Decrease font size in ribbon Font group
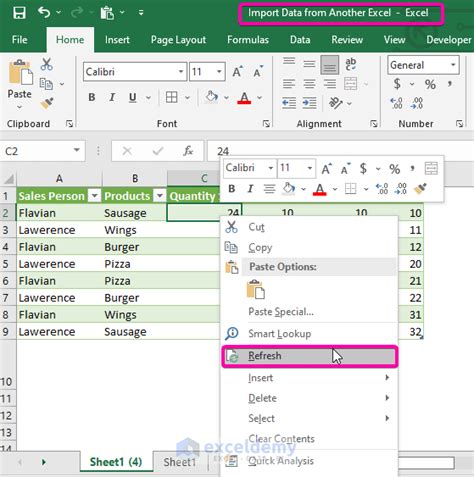 258,72
